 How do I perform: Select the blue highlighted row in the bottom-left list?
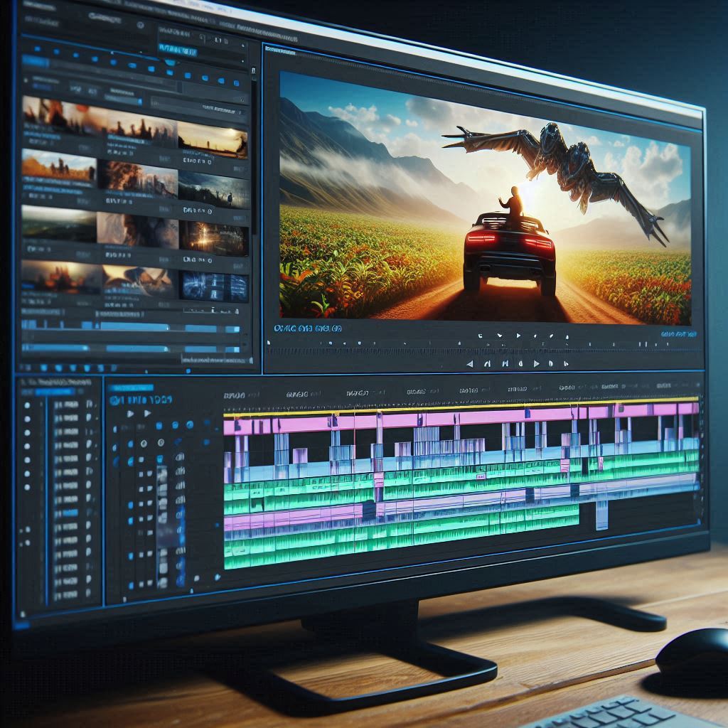point(66,513)
